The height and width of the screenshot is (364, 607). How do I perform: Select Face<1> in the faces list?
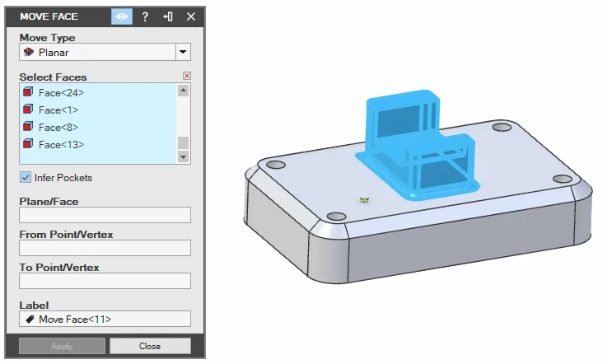[x=58, y=110]
